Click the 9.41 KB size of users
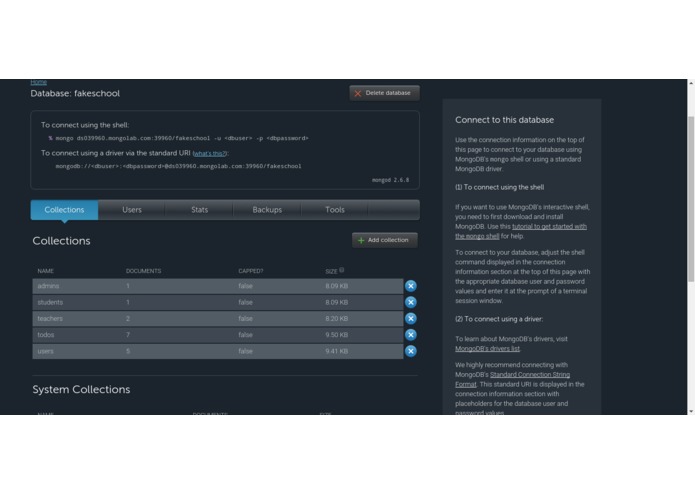This screenshot has height=494, width=695. (336, 351)
